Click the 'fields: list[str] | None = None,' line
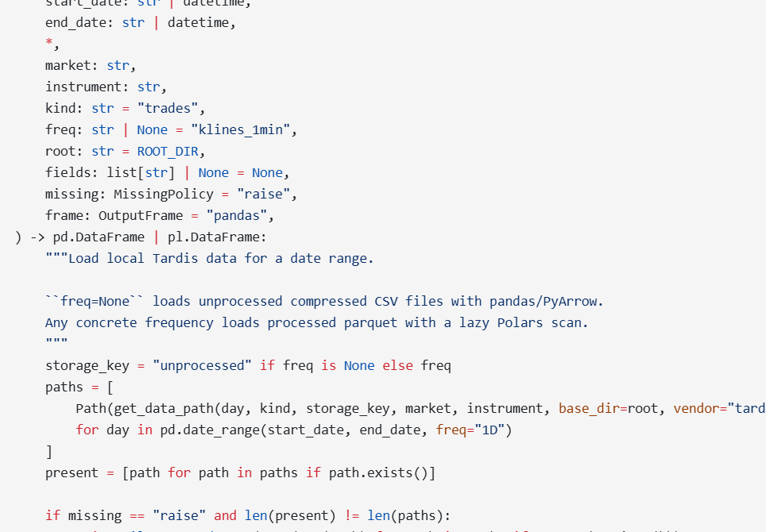Image resolution: width=766 pixels, height=532 pixels. (x=168, y=173)
